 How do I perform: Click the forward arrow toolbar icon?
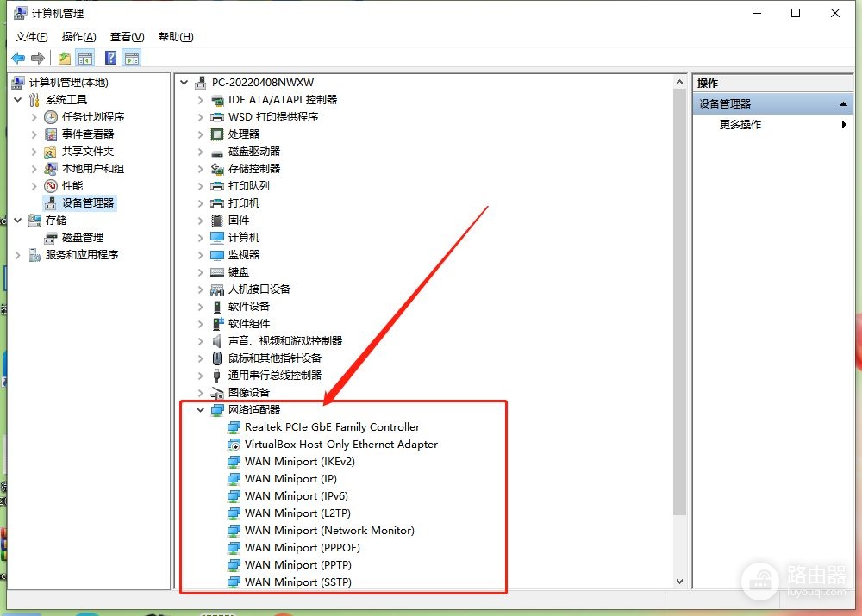click(38, 58)
